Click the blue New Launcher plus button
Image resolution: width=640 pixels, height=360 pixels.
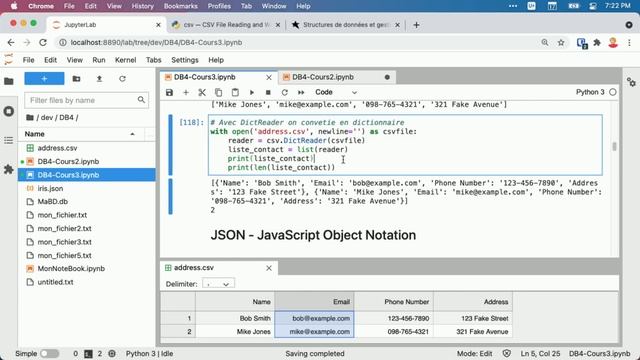44,78
